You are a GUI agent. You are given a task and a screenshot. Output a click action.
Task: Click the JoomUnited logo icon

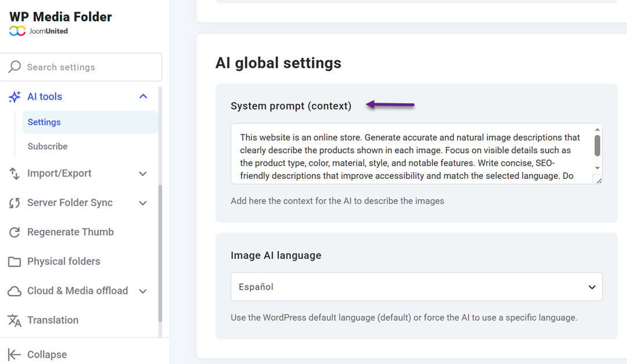tap(17, 31)
